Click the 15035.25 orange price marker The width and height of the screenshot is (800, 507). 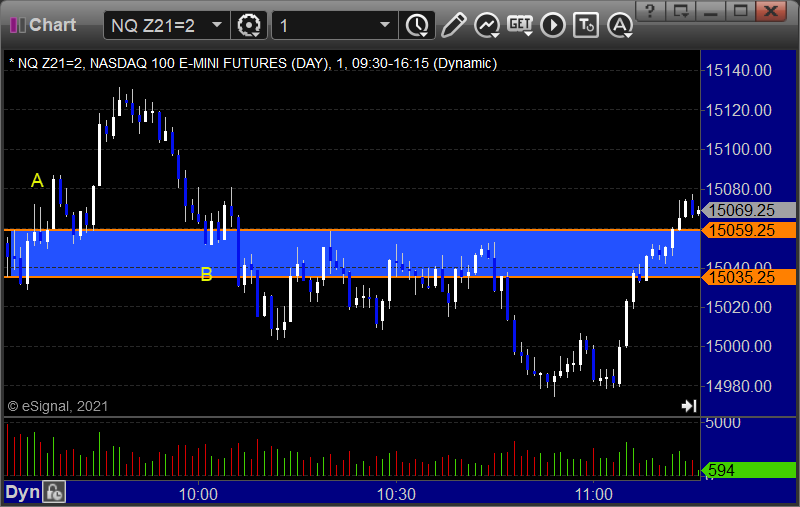coord(749,277)
